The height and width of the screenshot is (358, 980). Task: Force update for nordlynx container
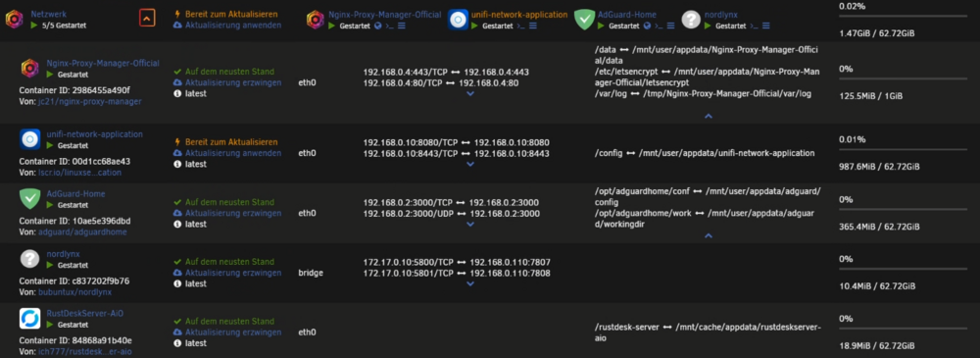[233, 273]
